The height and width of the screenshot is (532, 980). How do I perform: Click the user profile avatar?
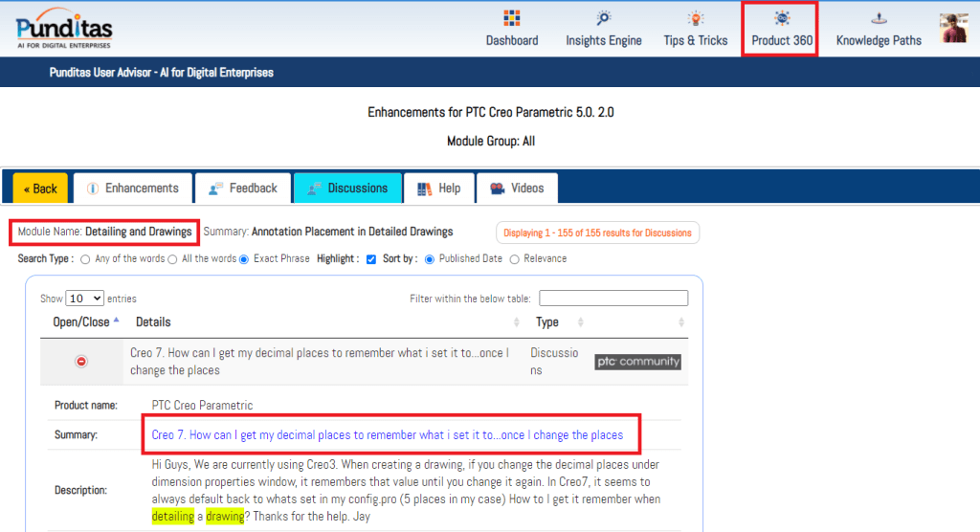click(953, 28)
